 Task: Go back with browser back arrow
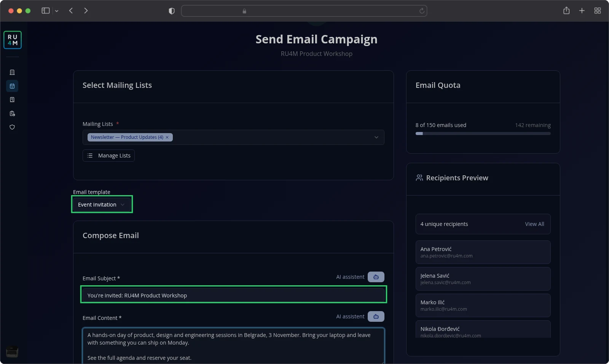pyautogui.click(x=71, y=11)
